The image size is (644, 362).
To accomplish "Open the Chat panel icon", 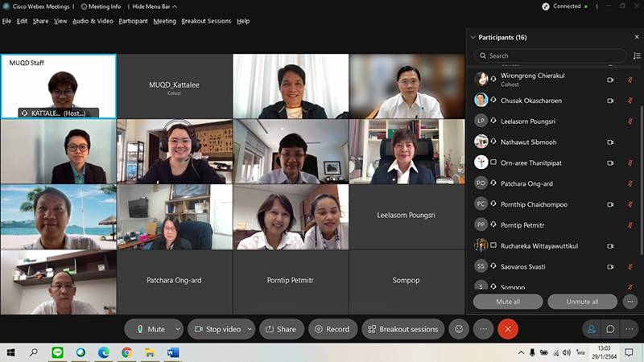I will click(x=611, y=329).
